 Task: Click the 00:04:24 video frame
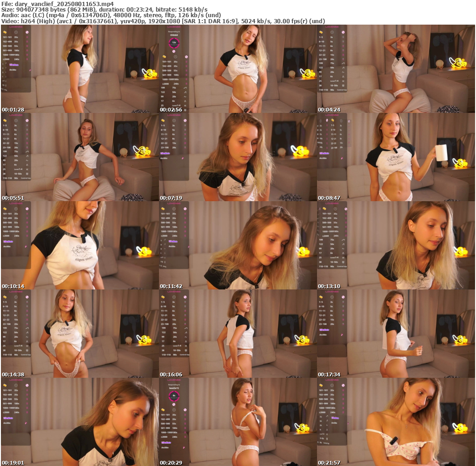[396, 69]
